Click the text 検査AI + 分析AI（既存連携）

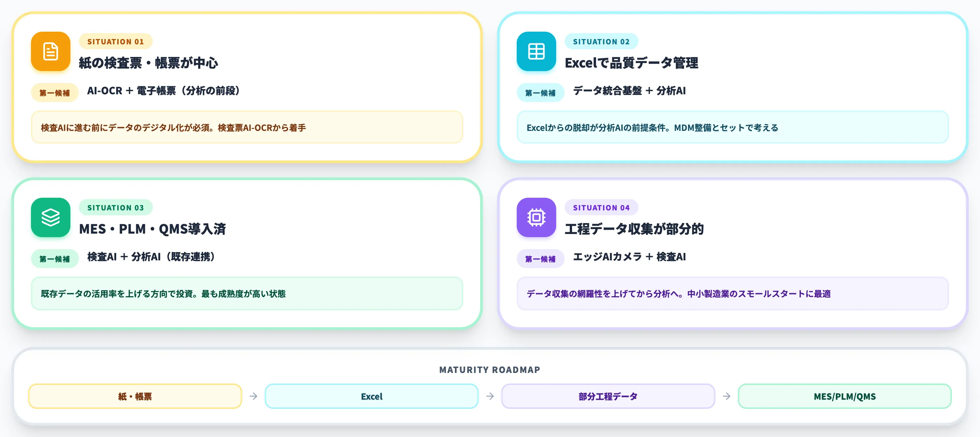(x=152, y=257)
